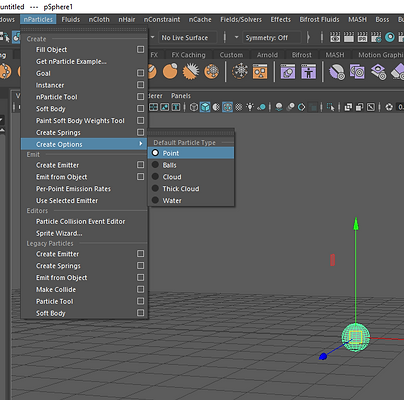
Task: Choose Thick Cloud particle type
Action: (x=191, y=189)
